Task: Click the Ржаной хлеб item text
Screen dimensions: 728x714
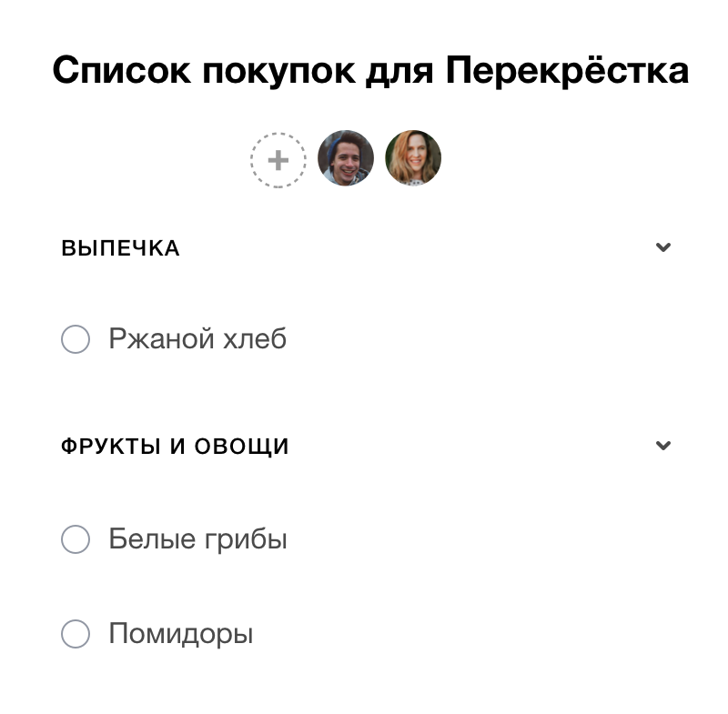Action: coord(197,338)
